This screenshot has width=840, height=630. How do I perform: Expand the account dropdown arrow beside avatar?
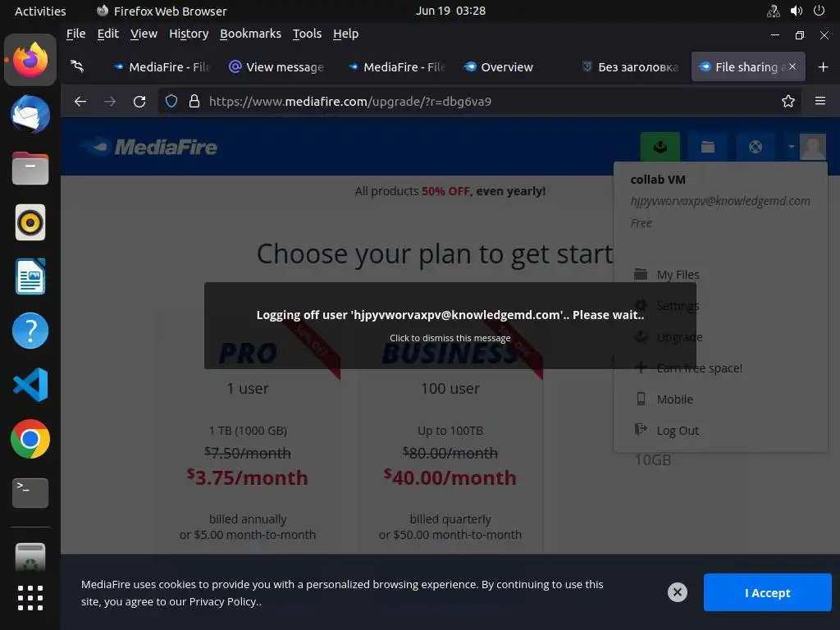(792, 147)
